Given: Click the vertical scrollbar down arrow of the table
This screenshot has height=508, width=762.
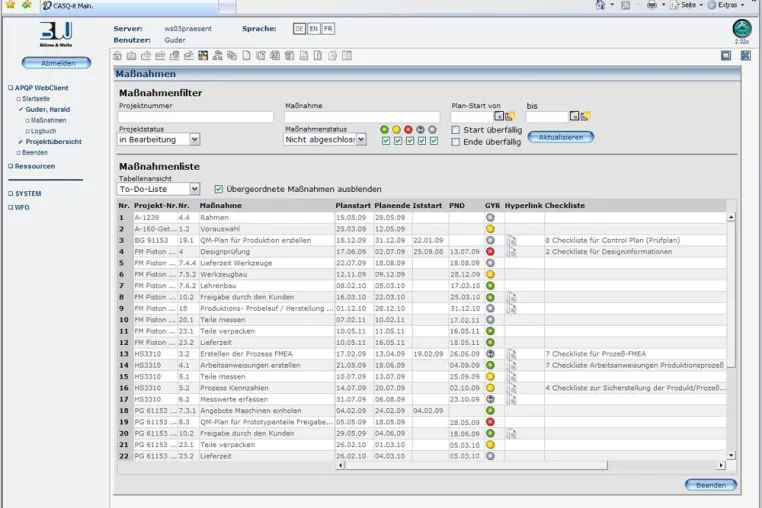Looking at the screenshot, I should pyautogui.click(x=731, y=455).
